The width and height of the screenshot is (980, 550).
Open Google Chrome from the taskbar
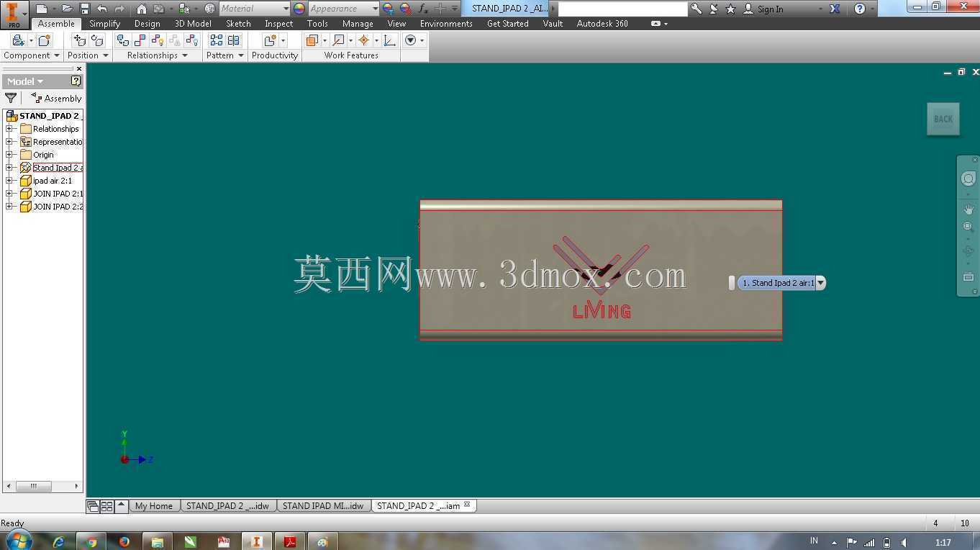[x=91, y=542]
